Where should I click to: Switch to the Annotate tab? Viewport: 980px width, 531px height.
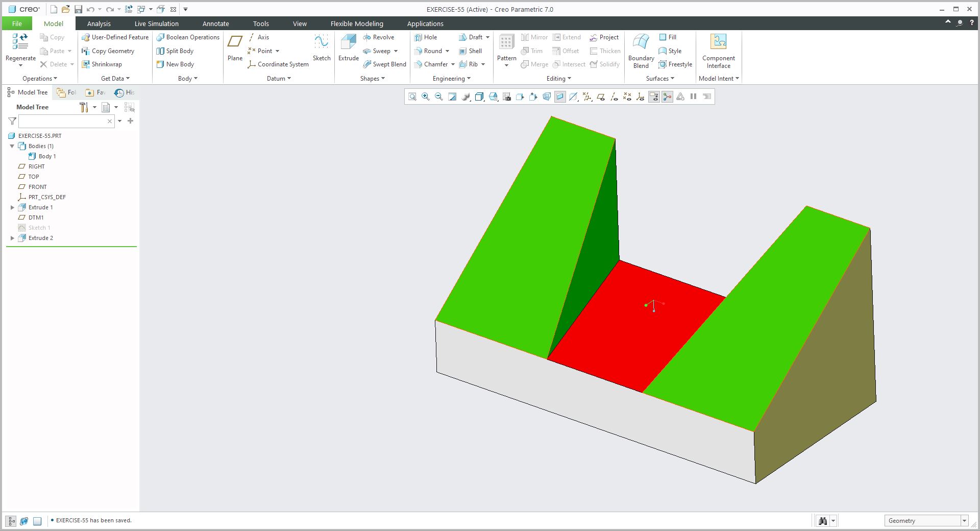point(215,23)
